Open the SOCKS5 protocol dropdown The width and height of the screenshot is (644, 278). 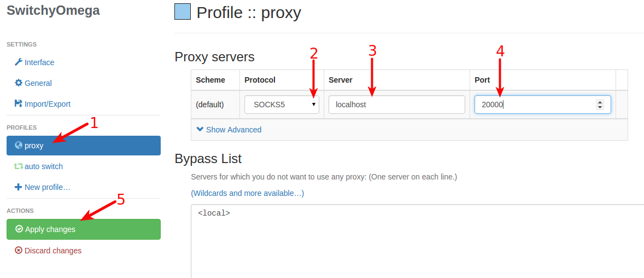pyautogui.click(x=282, y=105)
